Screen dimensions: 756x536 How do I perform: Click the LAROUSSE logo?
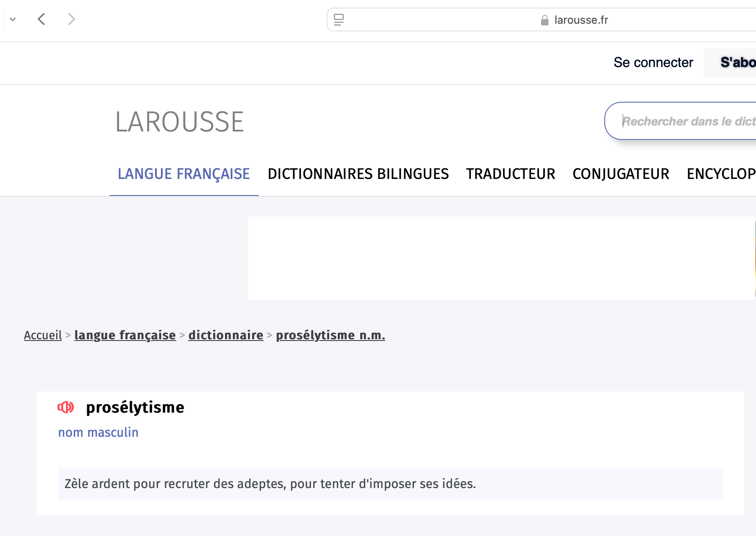tap(180, 122)
